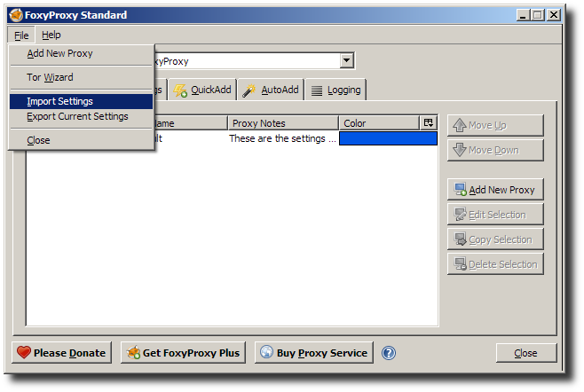This screenshot has height=392, width=584.
Task: Click the monitor icon on Delete Selection
Action: pyautogui.click(x=461, y=264)
